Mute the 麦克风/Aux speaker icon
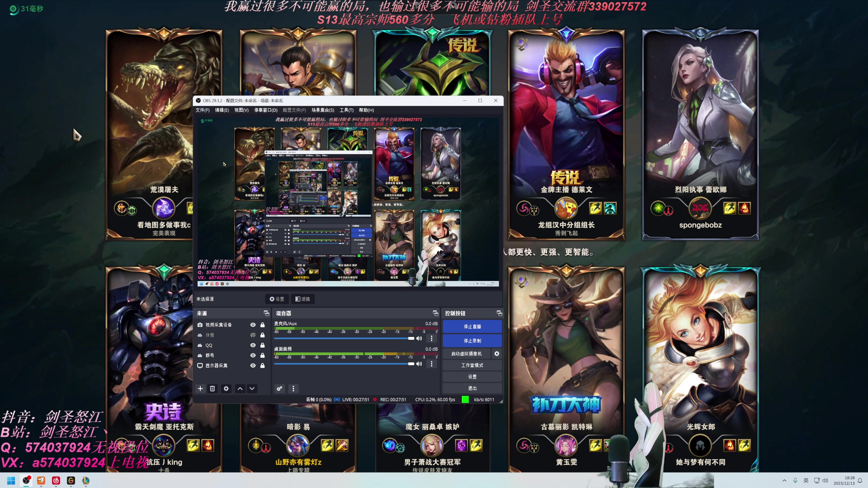868x488 pixels. coord(419,338)
